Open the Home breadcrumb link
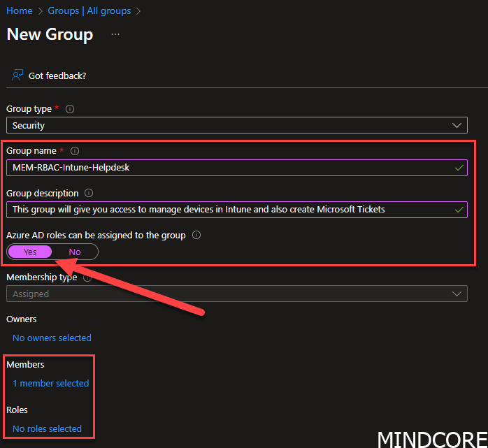Image resolution: width=488 pixels, height=448 pixels. point(20,11)
